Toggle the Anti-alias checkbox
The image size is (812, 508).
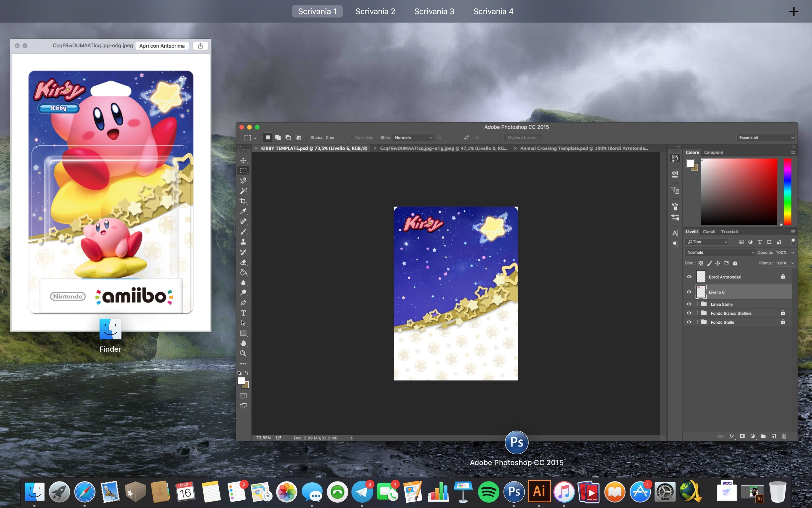point(351,137)
